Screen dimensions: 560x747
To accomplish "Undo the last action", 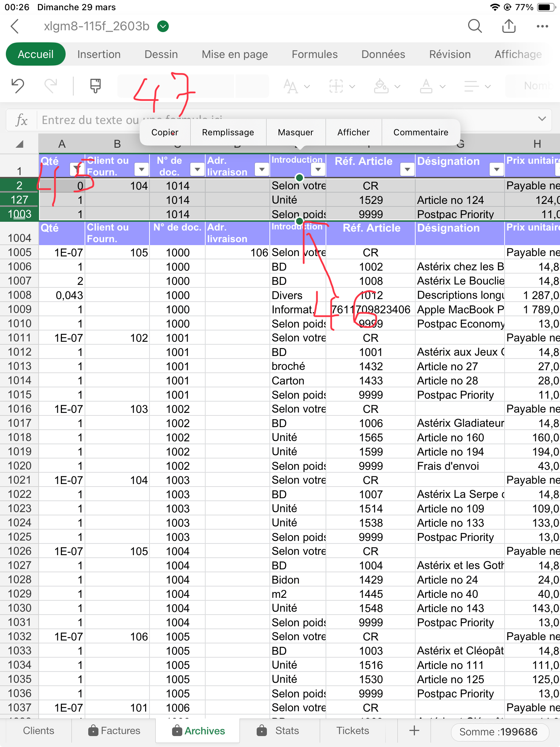I will coord(17,86).
